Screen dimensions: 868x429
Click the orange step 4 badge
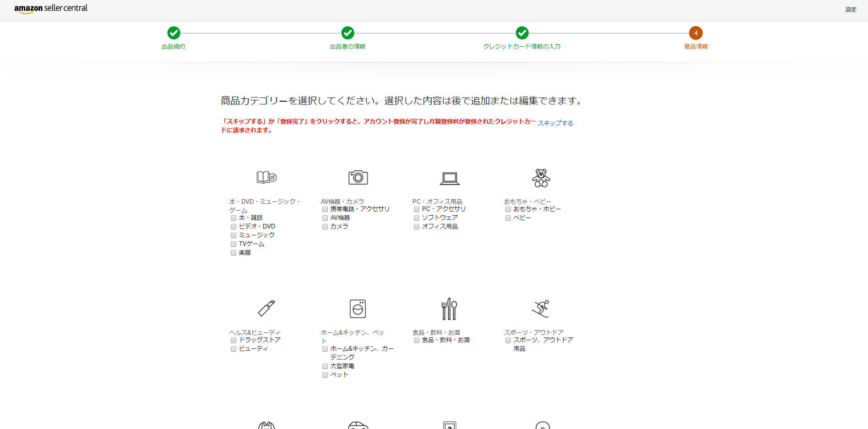point(696,33)
